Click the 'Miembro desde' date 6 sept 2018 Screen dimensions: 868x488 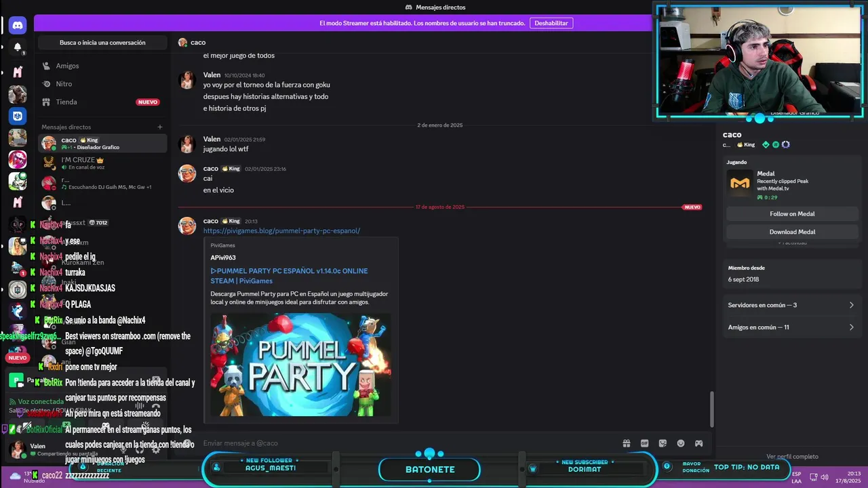click(x=743, y=279)
